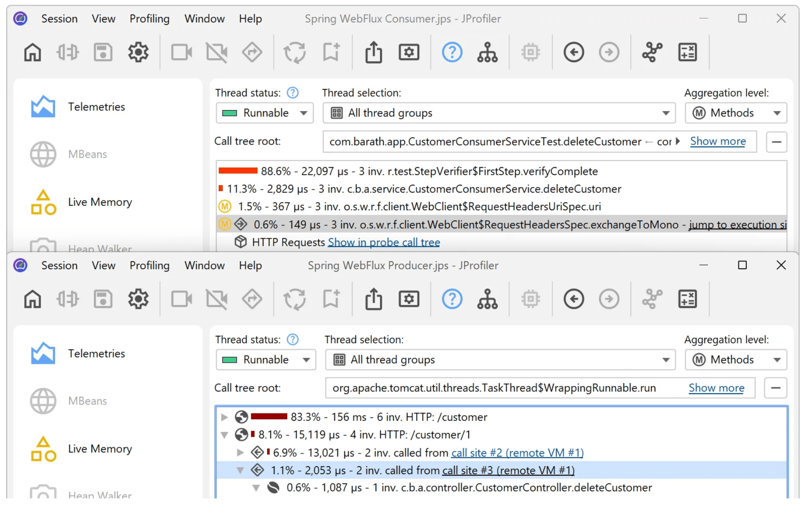Open Session menu in Producer window
Screen dimensions: 812x505
(x=60, y=266)
